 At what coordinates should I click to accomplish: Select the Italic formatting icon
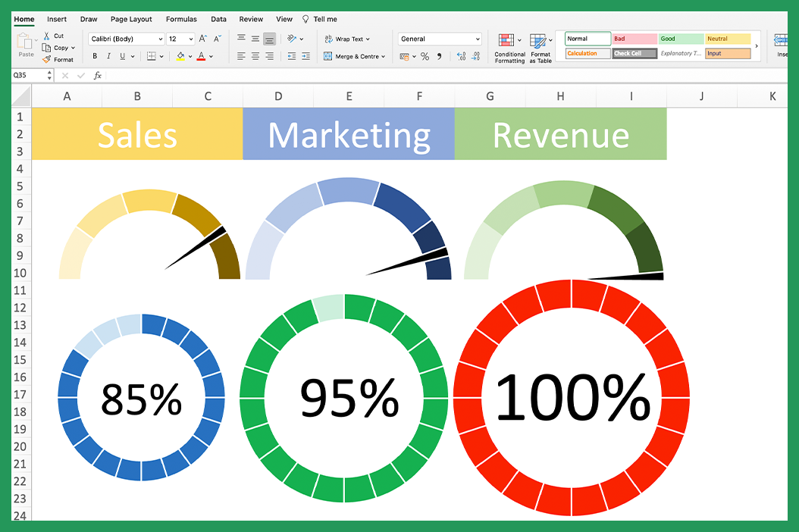point(107,56)
